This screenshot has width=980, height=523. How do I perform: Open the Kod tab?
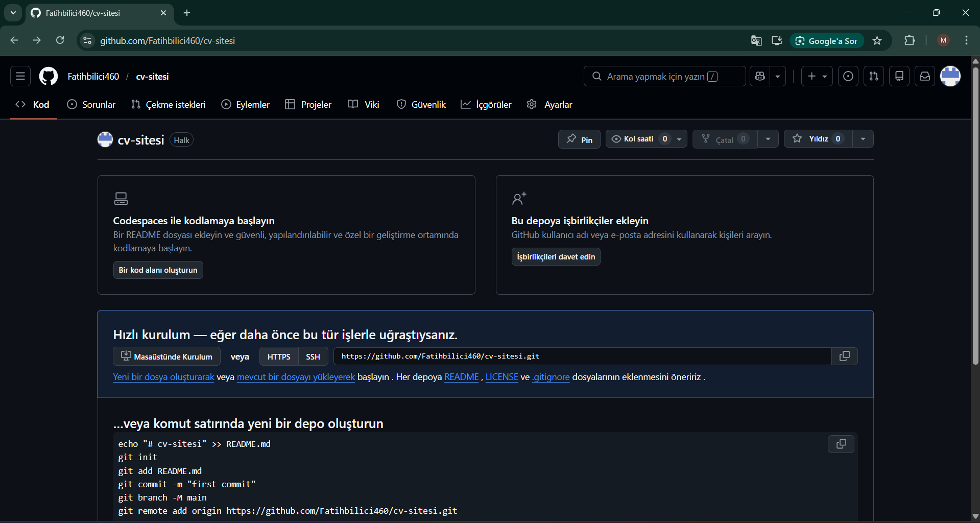coord(33,104)
